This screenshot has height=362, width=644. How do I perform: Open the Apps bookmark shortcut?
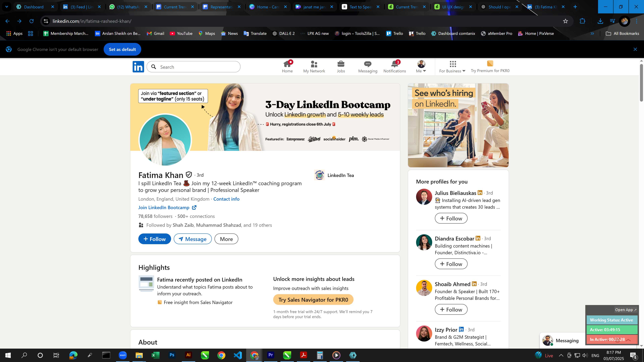coord(14,34)
